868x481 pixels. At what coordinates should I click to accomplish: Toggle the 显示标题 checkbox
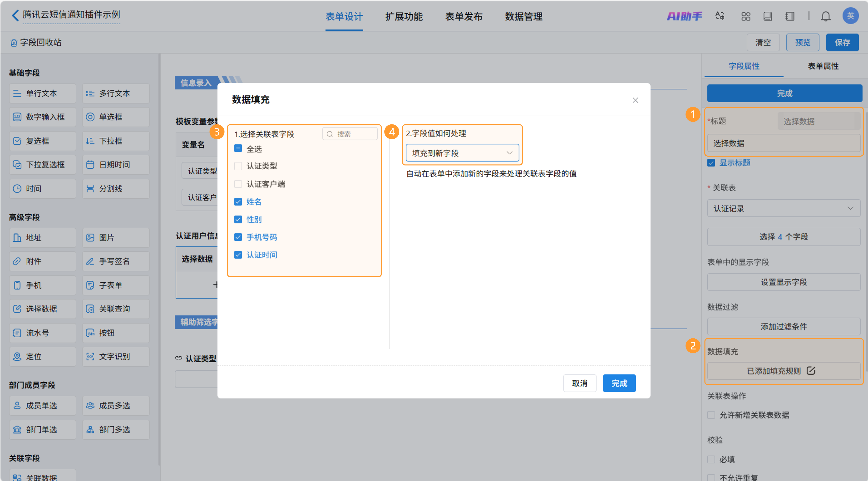[x=711, y=163]
